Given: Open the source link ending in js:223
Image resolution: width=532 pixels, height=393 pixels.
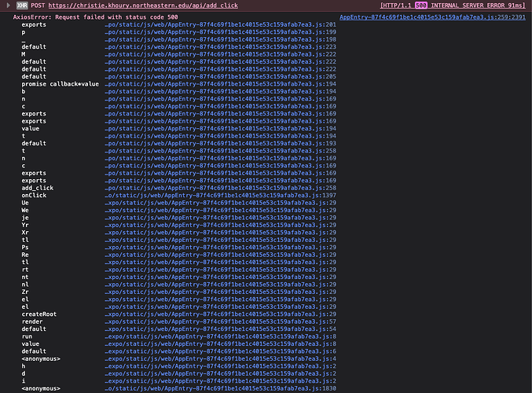Looking at the screenshot, I should click(x=221, y=47).
